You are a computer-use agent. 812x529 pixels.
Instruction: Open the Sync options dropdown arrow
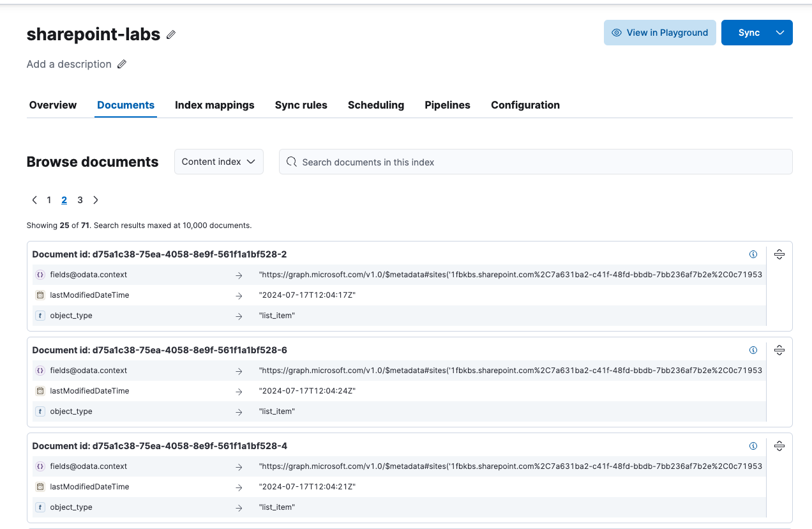point(780,33)
